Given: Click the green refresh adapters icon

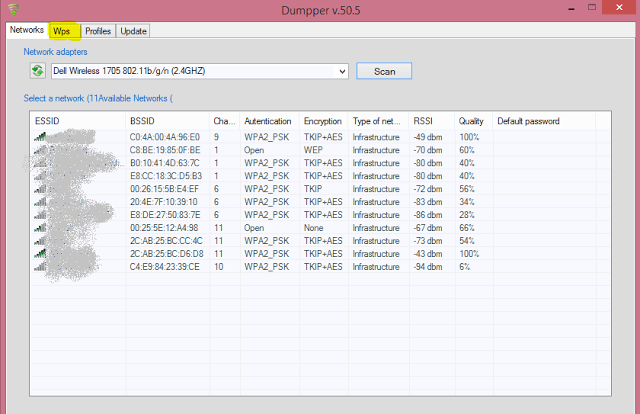Looking at the screenshot, I should click(38, 71).
